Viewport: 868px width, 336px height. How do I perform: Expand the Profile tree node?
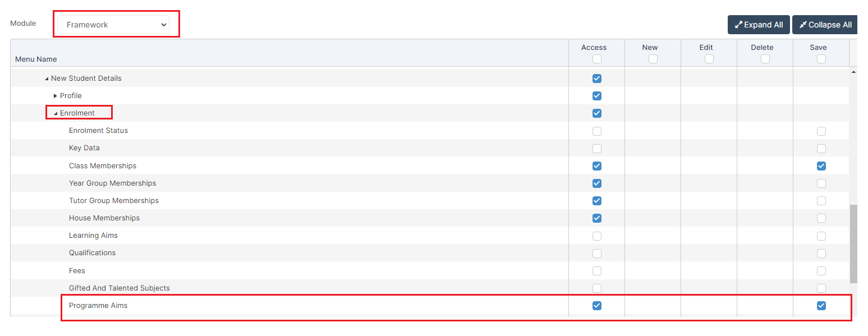point(56,96)
